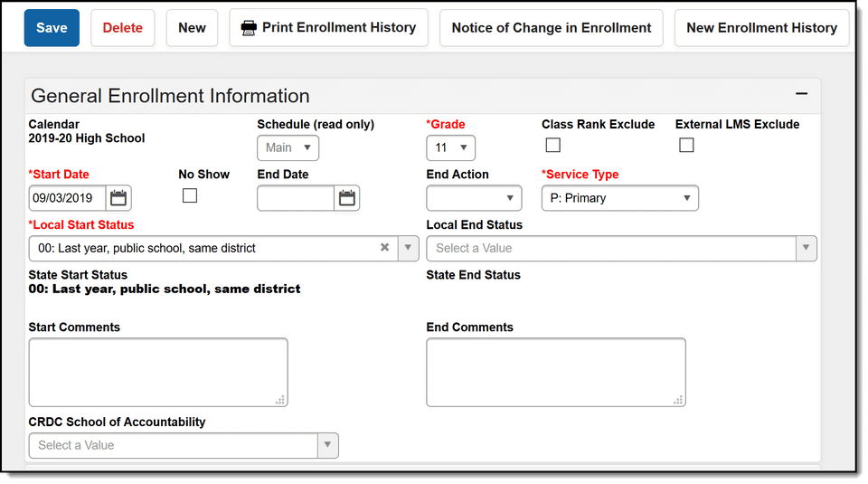Click the End Date input field
The width and height of the screenshot is (868, 484).
[x=296, y=198]
